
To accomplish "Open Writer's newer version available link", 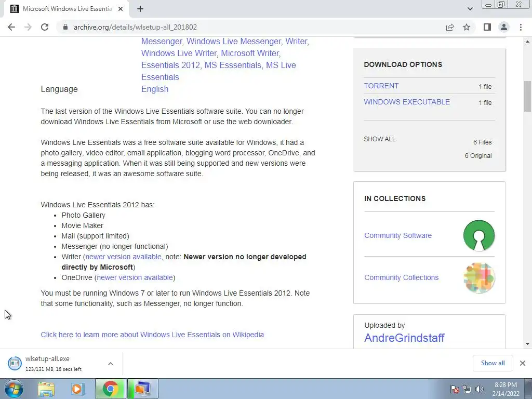I will coord(123,257).
